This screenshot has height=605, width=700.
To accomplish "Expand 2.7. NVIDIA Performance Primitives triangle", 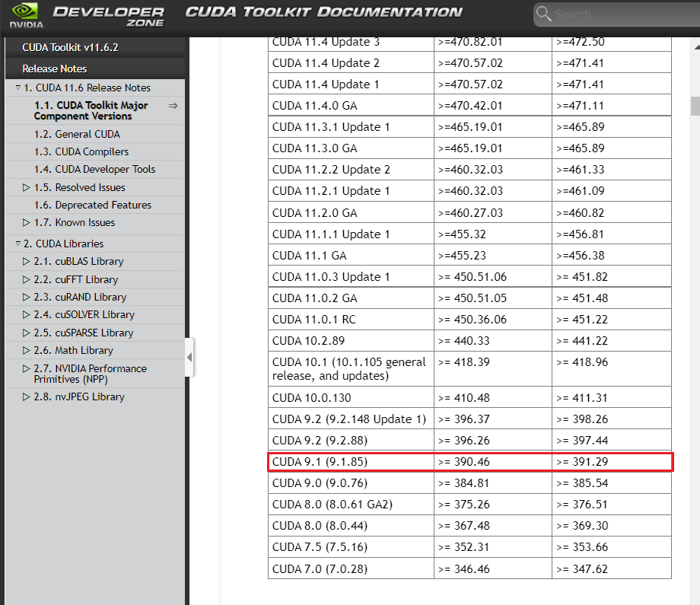I will click(27, 368).
